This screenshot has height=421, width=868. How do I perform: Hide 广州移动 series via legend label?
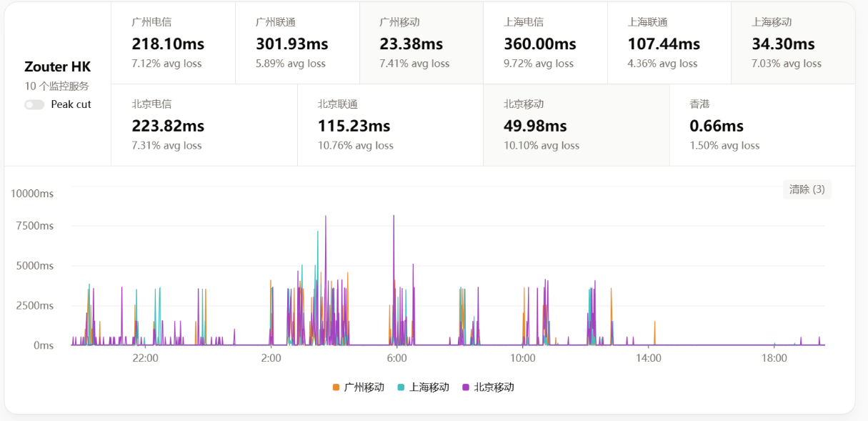pos(364,387)
